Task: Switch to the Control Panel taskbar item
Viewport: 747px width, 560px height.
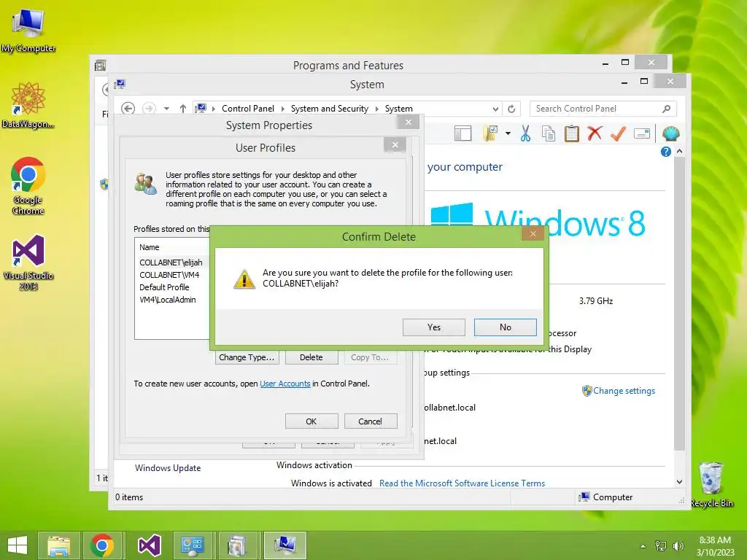Action: (x=193, y=545)
